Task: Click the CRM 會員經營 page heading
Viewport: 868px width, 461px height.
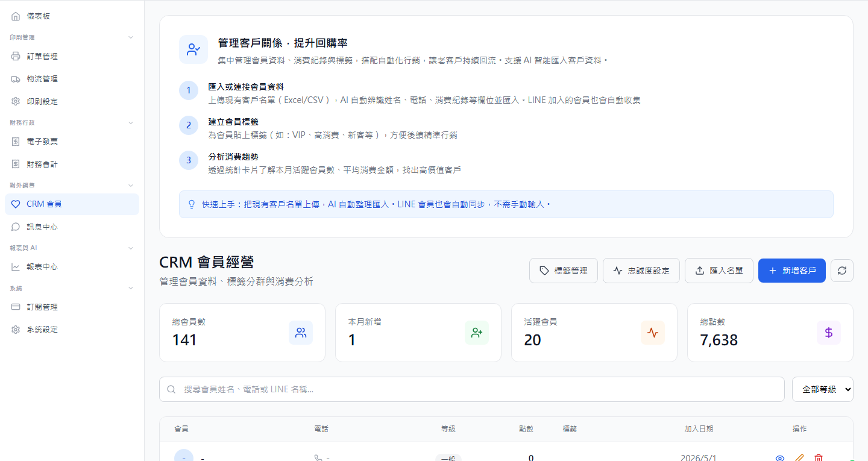Action: [x=207, y=262]
